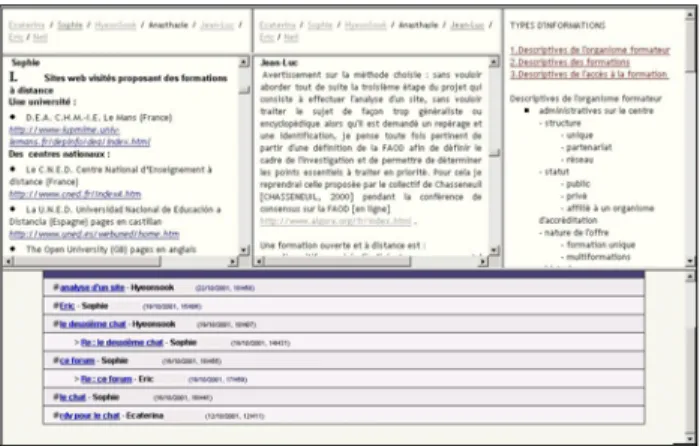Screen dimensions: 700x446
Task: Open Ecaterina link in middle frame header
Action: pyautogui.click(x=277, y=25)
